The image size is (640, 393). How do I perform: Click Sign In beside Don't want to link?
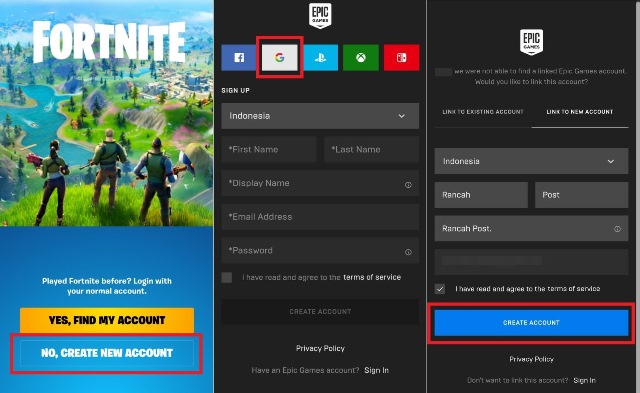pyautogui.click(x=584, y=380)
